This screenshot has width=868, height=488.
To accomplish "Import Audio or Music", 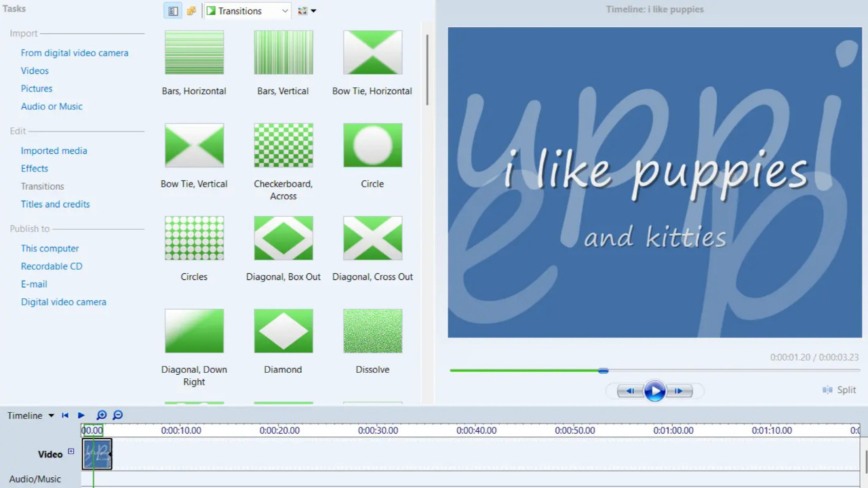I will (52, 106).
